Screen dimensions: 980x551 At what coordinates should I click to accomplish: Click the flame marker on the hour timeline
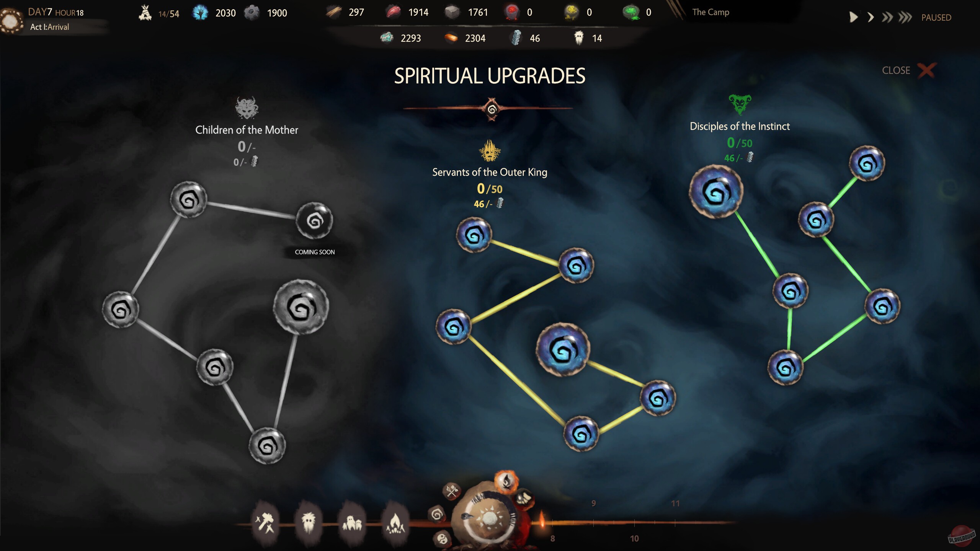pyautogui.click(x=542, y=519)
